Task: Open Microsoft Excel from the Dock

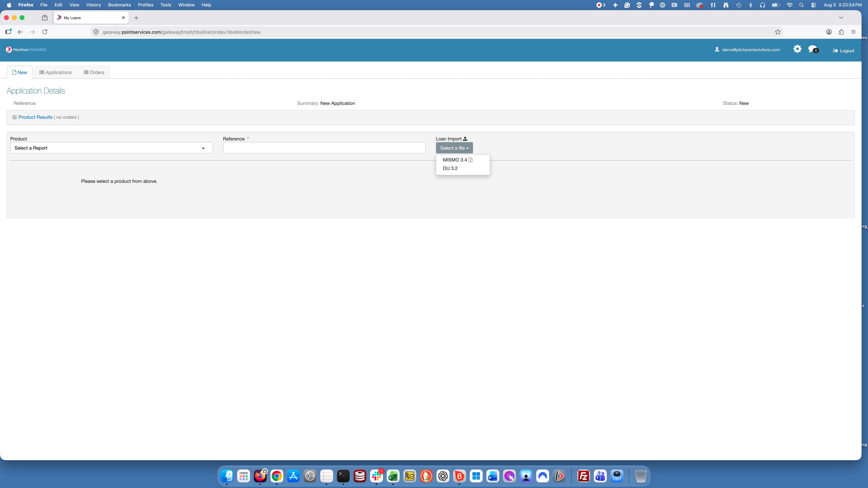Action: [x=393, y=476]
